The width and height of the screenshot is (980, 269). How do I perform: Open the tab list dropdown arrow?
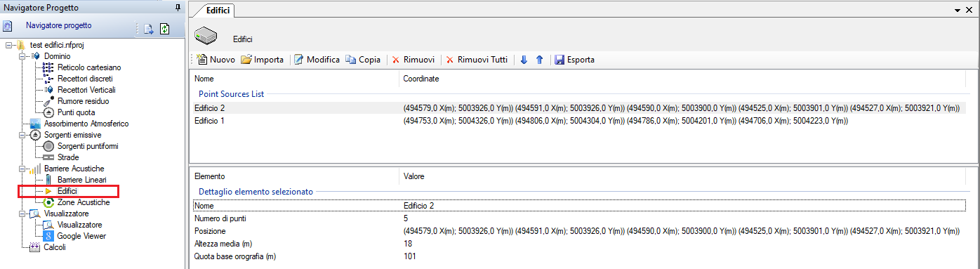958,11
